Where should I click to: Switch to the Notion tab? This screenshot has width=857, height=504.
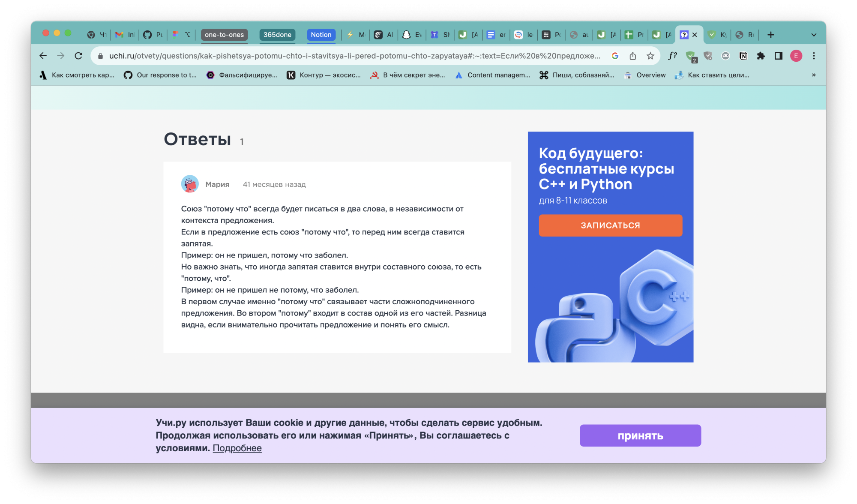point(321,35)
